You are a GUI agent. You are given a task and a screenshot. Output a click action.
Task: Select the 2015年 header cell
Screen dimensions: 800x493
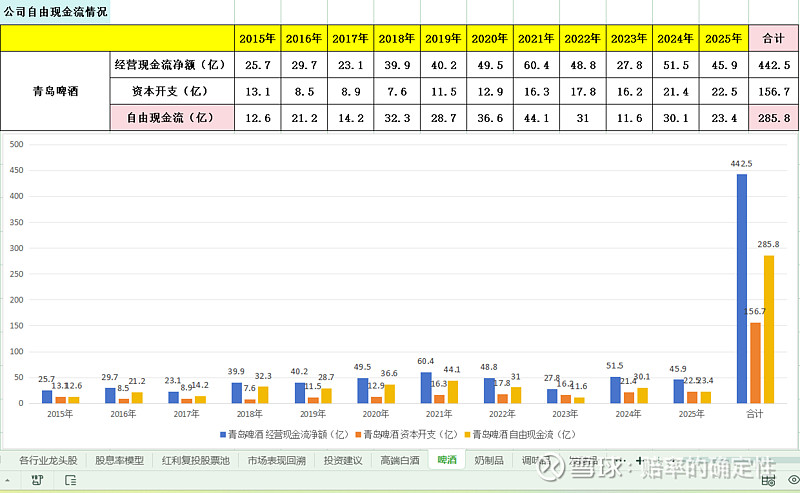point(257,38)
